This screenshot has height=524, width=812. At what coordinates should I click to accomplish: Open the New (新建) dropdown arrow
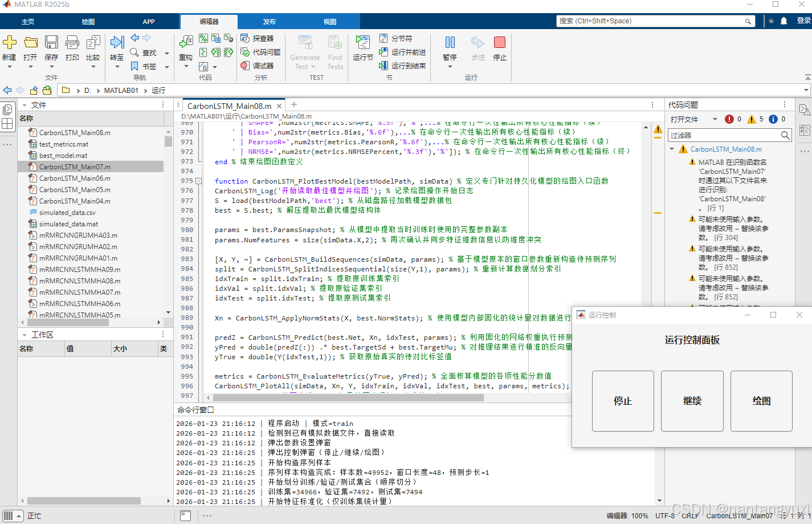coord(10,67)
